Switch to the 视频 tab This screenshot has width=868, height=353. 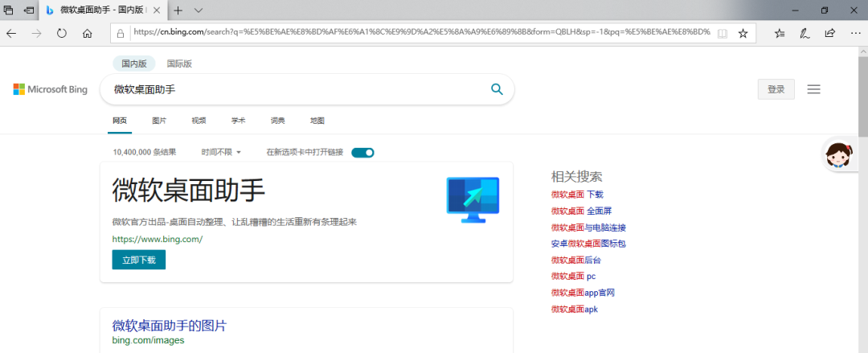click(199, 121)
